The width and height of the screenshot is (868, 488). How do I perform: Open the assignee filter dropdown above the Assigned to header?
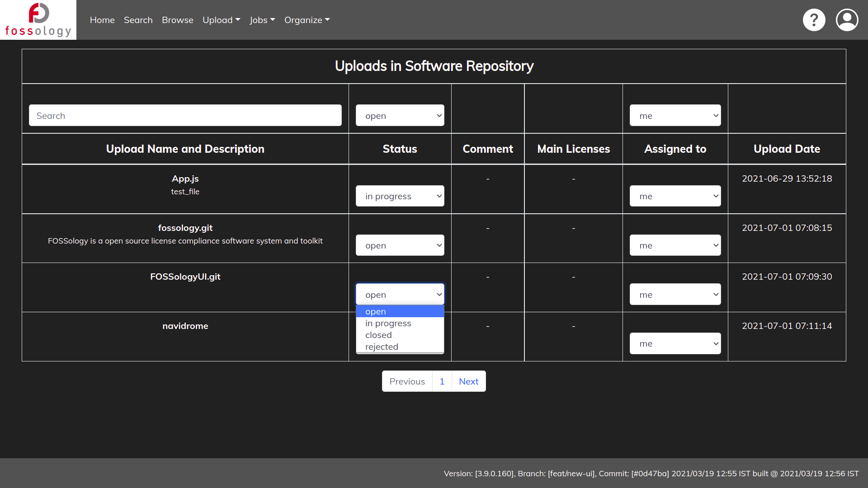point(675,116)
